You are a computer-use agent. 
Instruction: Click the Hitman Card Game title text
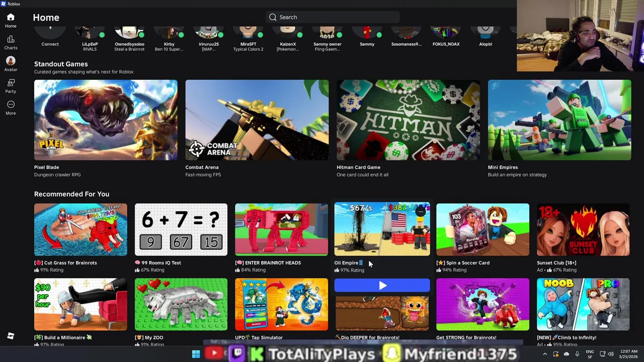pos(358,167)
